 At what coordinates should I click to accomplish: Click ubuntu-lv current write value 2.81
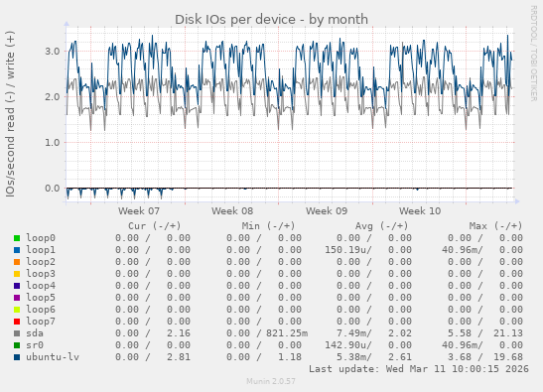[x=179, y=356]
